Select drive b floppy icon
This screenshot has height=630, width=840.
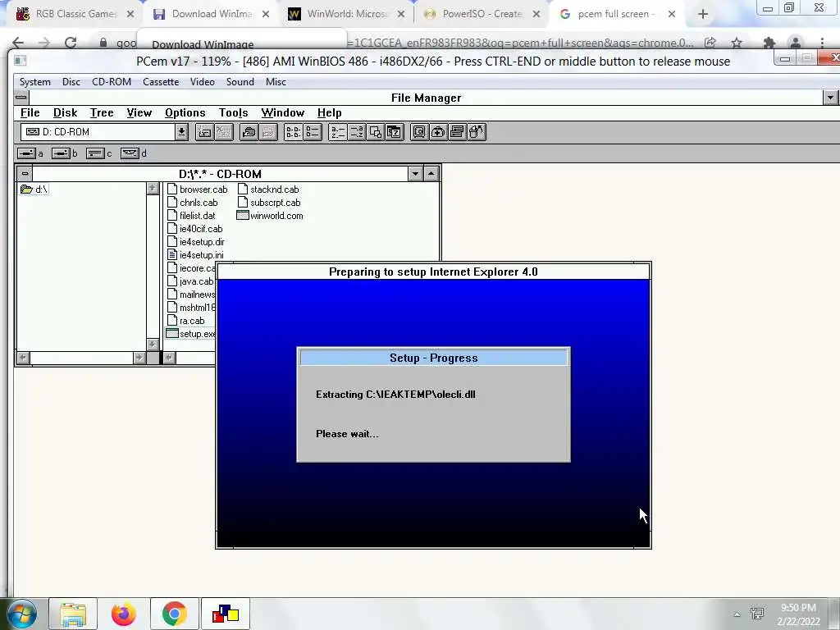pyautogui.click(x=61, y=153)
